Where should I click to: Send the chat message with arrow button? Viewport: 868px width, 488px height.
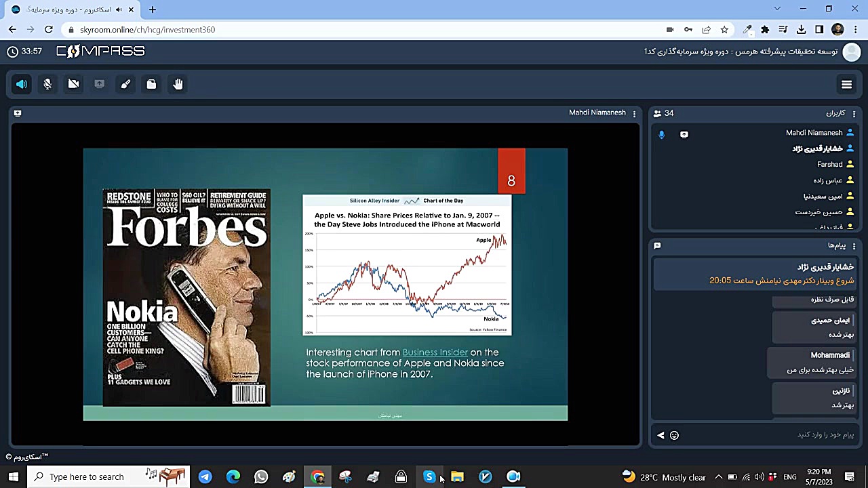660,435
